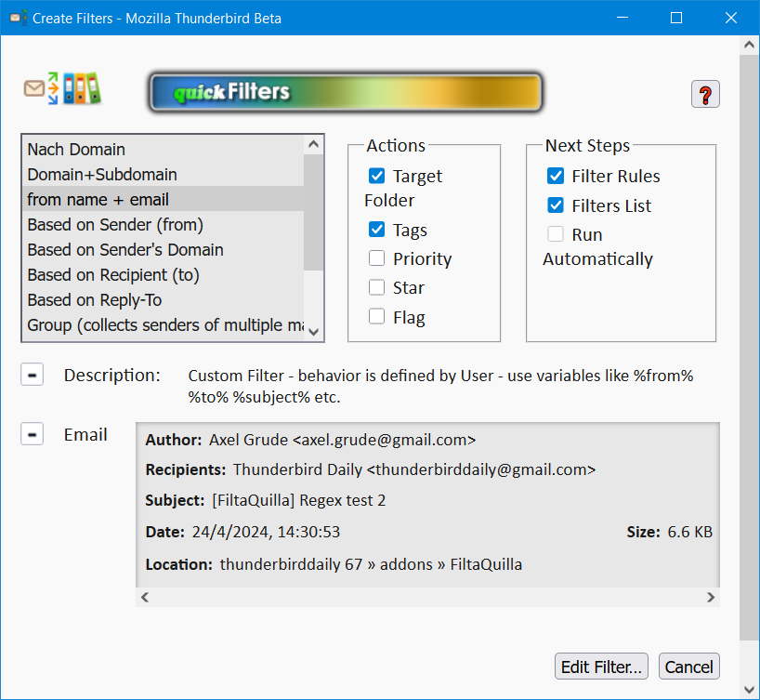This screenshot has height=700, width=760.
Task: Click the email preview scroll right arrow
Action: (711, 597)
